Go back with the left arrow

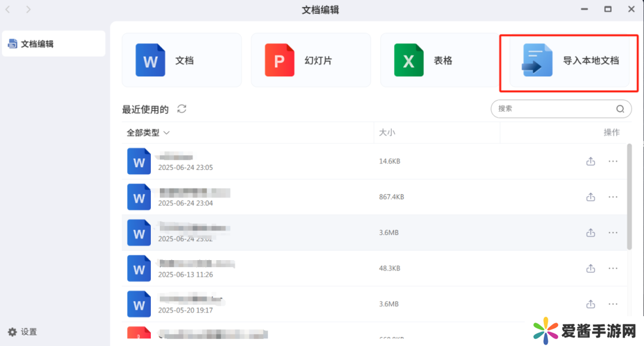(8, 10)
